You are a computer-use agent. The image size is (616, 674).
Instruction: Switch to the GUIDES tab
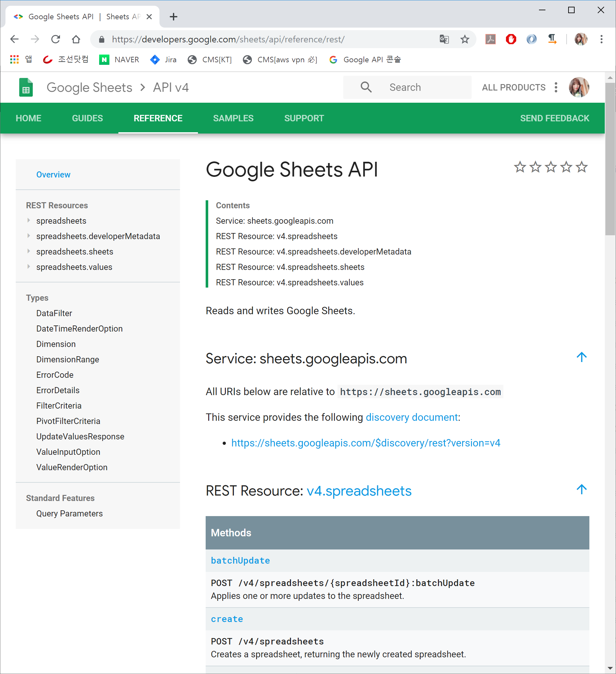[87, 118]
